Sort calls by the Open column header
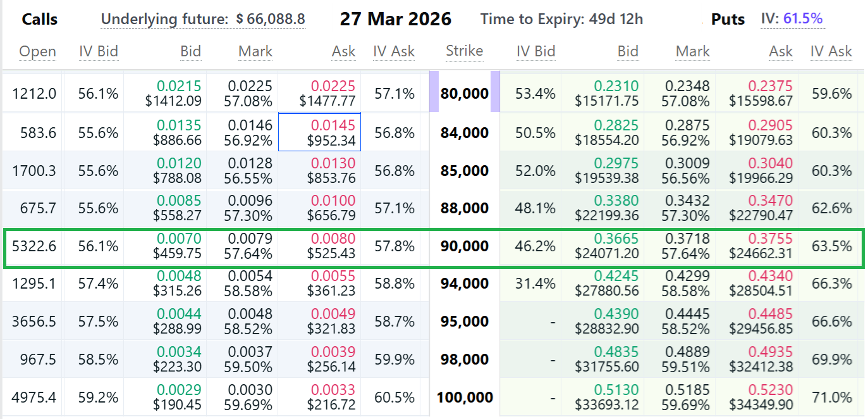The image size is (868, 419). pos(37,51)
